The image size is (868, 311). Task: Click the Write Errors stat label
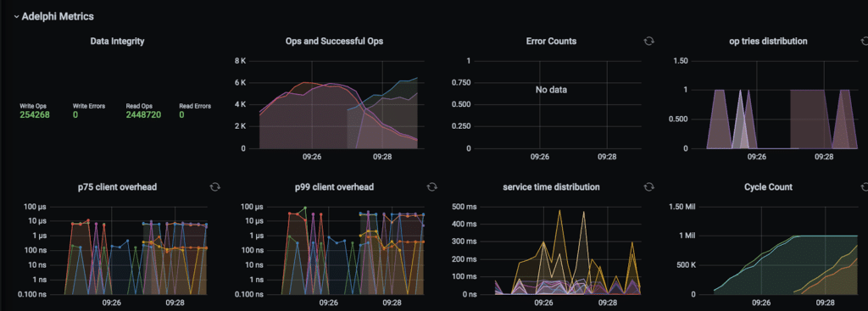(x=88, y=106)
